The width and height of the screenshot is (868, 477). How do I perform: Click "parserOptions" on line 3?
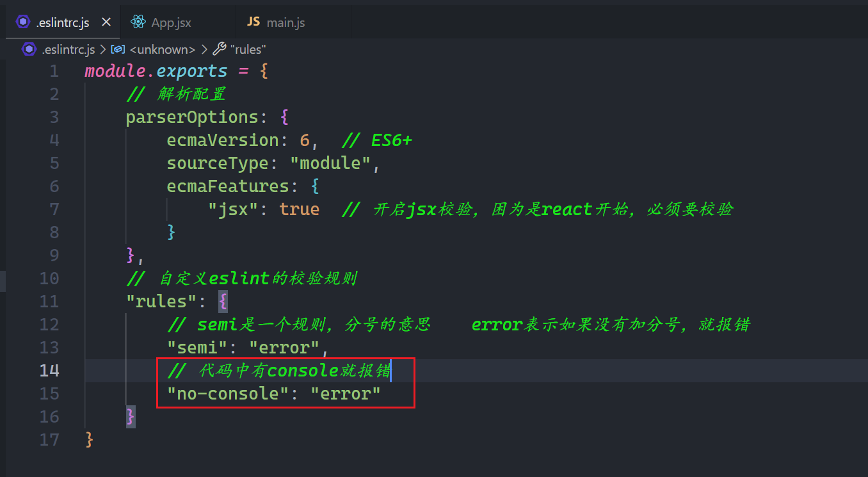[192, 118]
